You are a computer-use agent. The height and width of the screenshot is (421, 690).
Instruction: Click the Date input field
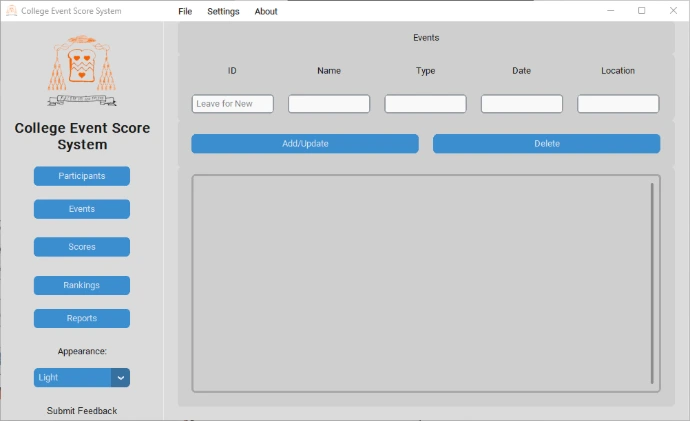click(x=522, y=104)
